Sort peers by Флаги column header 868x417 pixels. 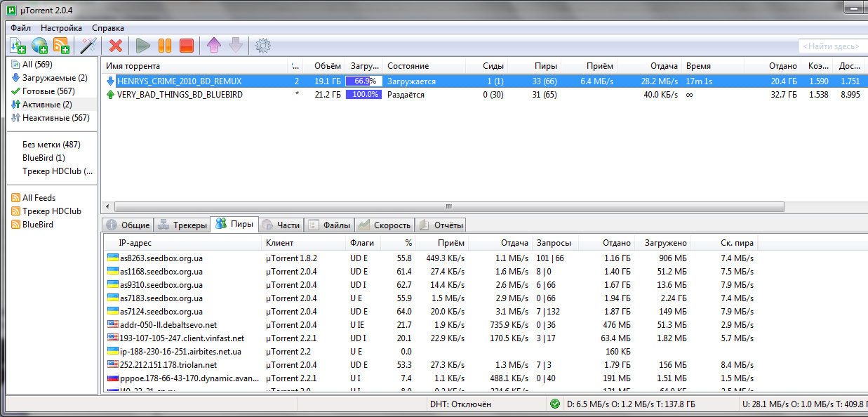(x=363, y=243)
